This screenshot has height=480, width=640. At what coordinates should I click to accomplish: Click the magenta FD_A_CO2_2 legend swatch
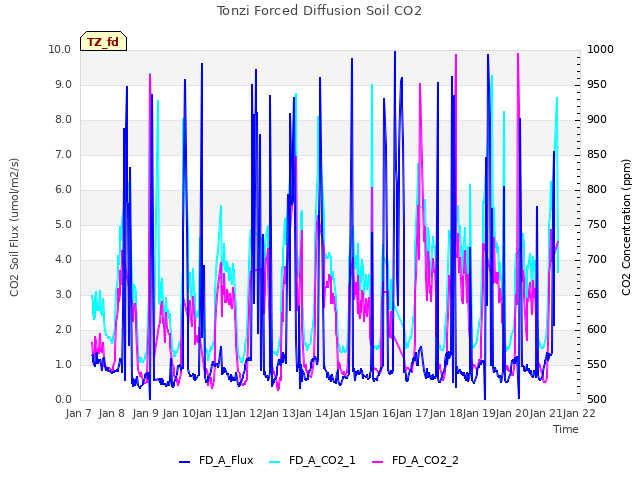(378, 462)
